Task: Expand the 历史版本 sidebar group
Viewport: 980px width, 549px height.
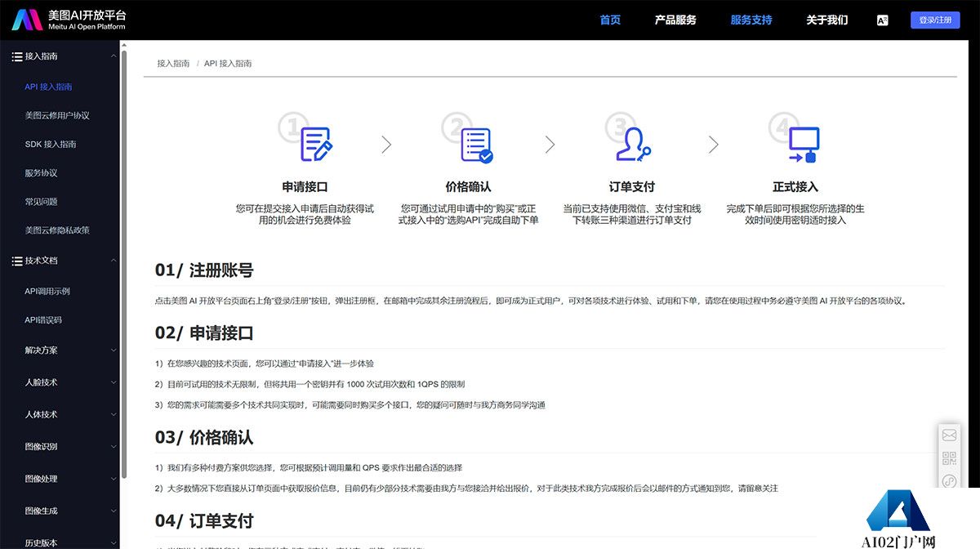Action: [114, 542]
